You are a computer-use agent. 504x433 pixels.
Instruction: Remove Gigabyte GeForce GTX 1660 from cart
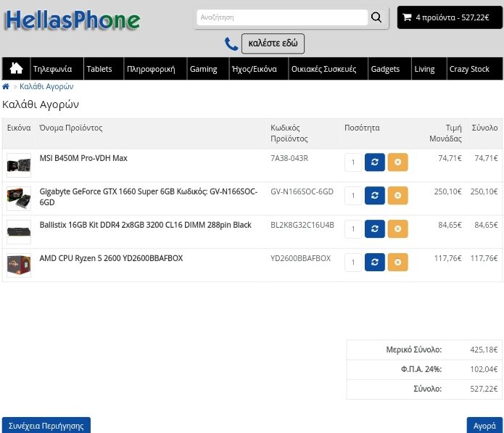point(397,195)
